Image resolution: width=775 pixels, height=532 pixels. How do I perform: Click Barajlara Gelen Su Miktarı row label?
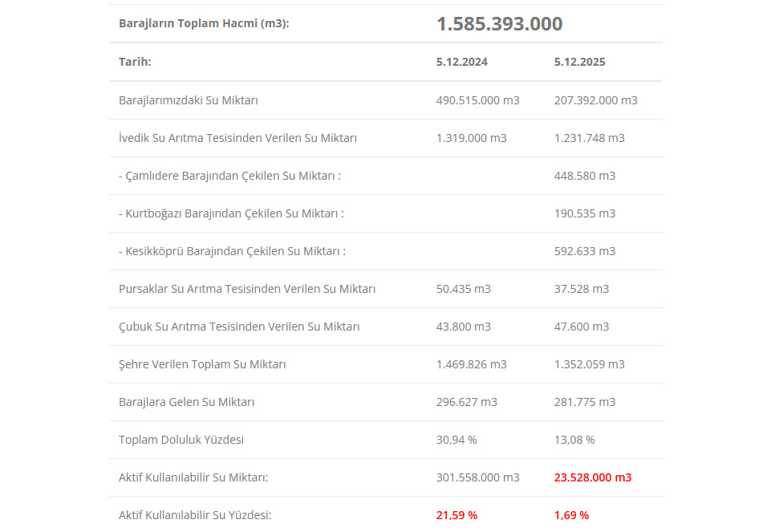tap(186, 402)
